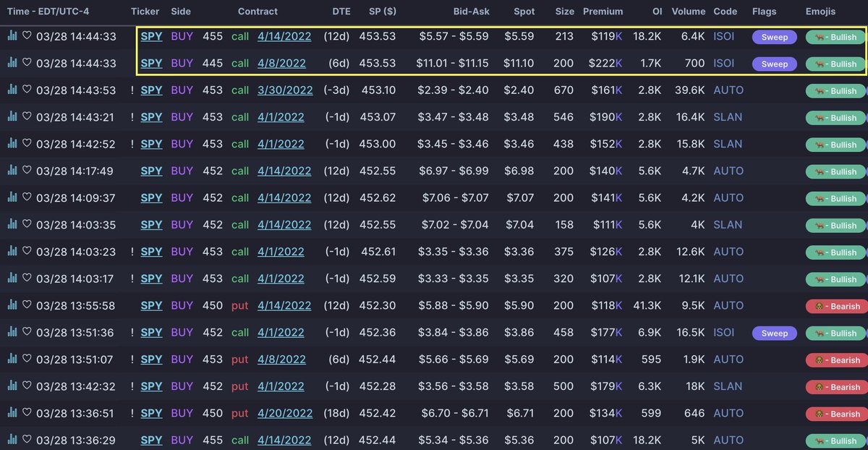
Task: Click Bullish badge on 14:09:37 row
Action: point(835,199)
